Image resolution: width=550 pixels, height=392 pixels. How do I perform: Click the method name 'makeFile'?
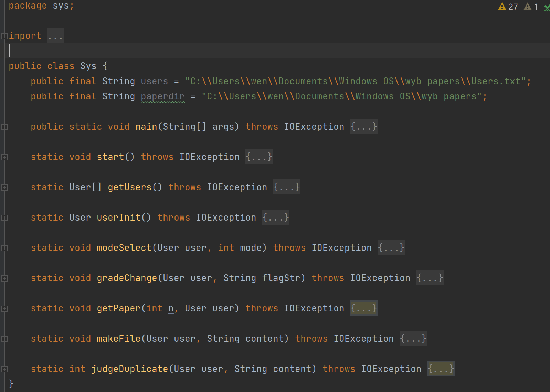(x=119, y=339)
